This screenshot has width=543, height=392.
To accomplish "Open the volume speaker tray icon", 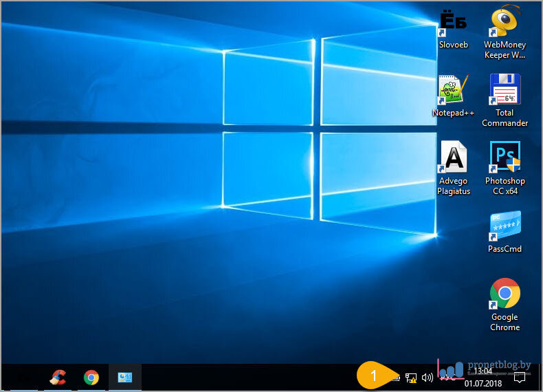I will click(x=428, y=378).
